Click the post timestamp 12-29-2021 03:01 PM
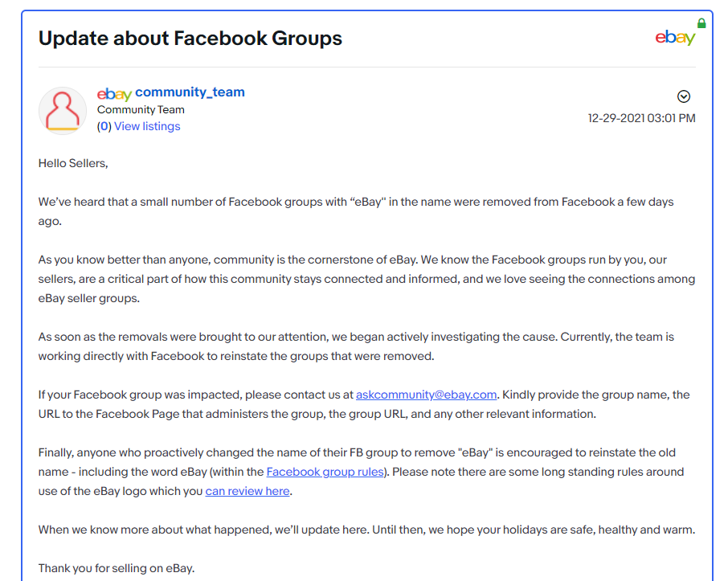Viewport: 728px width, 581px height. tap(642, 118)
